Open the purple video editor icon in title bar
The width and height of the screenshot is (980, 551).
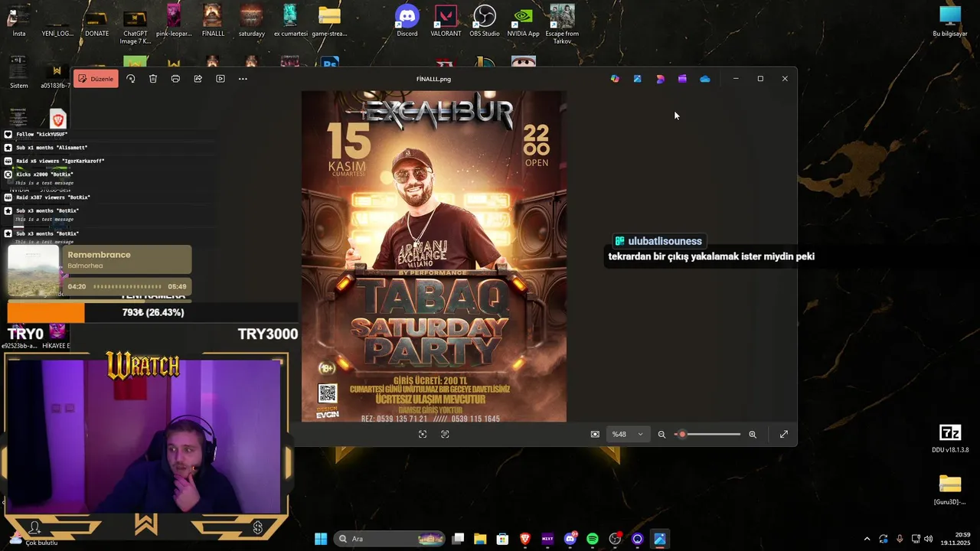pos(682,79)
